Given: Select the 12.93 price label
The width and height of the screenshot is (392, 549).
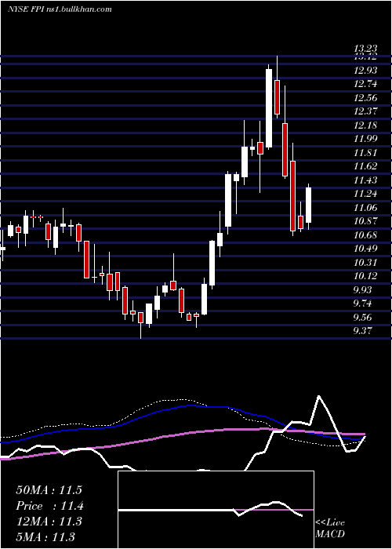Looking at the screenshot, I should pyautogui.click(x=365, y=71).
